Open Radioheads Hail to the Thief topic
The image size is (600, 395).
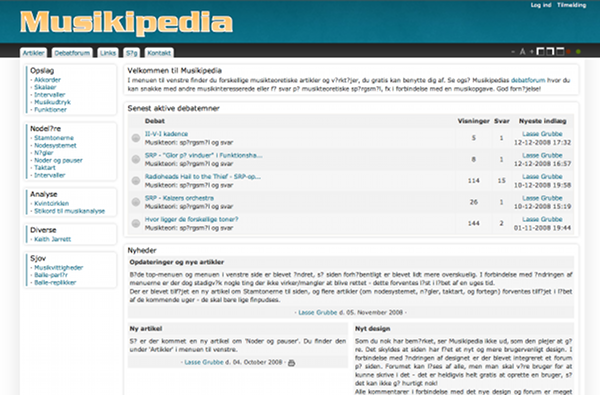203,176
